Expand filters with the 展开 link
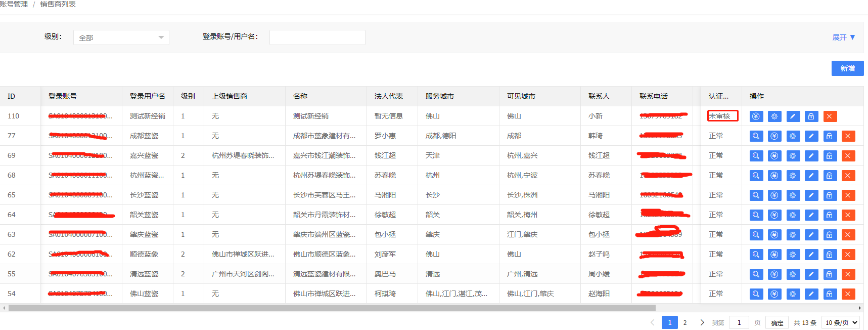This screenshot has height=330, width=868. point(843,37)
